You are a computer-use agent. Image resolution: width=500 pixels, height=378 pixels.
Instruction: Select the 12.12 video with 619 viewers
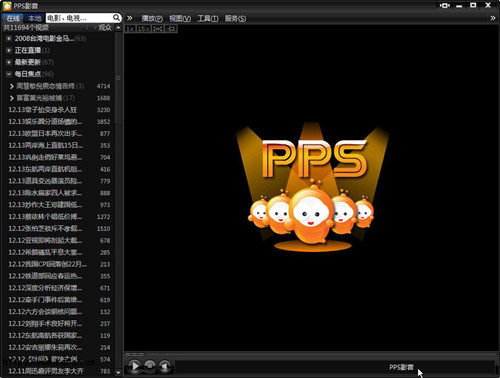coord(59,300)
